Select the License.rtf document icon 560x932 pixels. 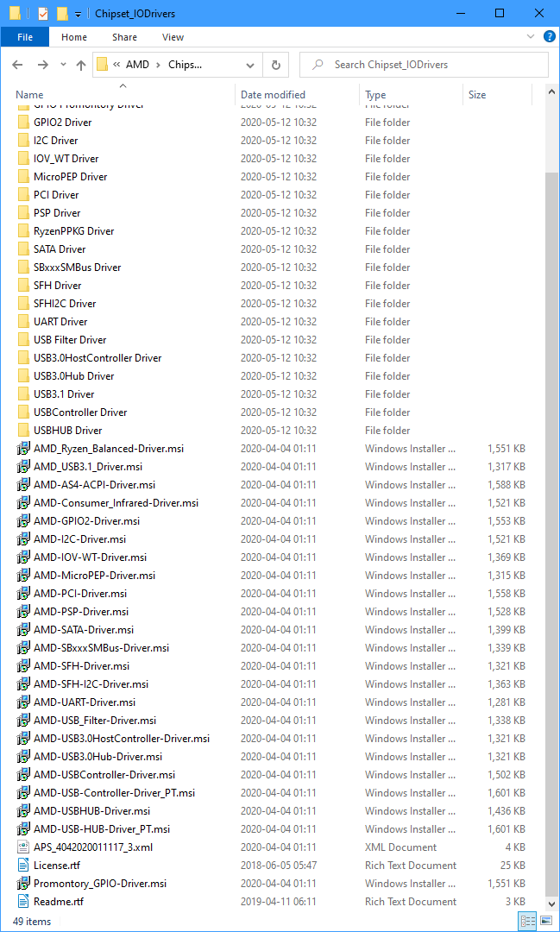click(x=23, y=866)
